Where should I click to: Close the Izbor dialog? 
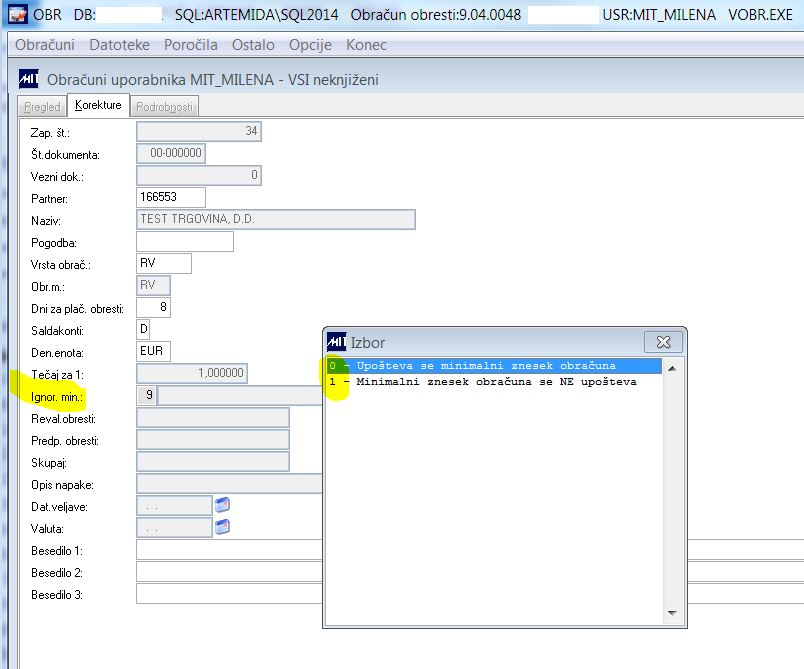(x=663, y=342)
